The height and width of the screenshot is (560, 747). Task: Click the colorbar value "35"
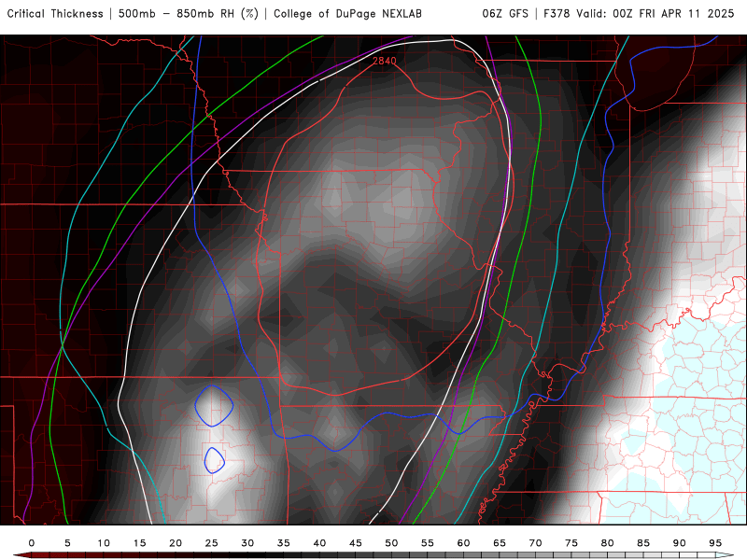pos(284,543)
